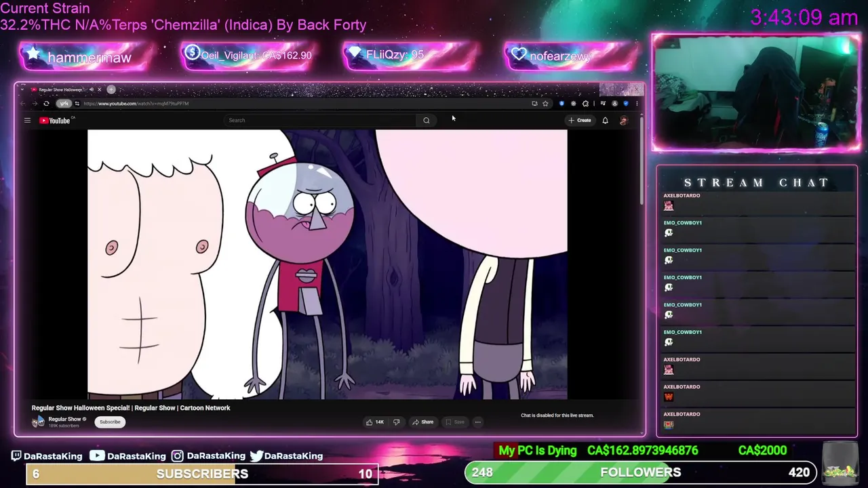
Task: Open the YouTube notifications bell
Action: pyautogui.click(x=605, y=121)
